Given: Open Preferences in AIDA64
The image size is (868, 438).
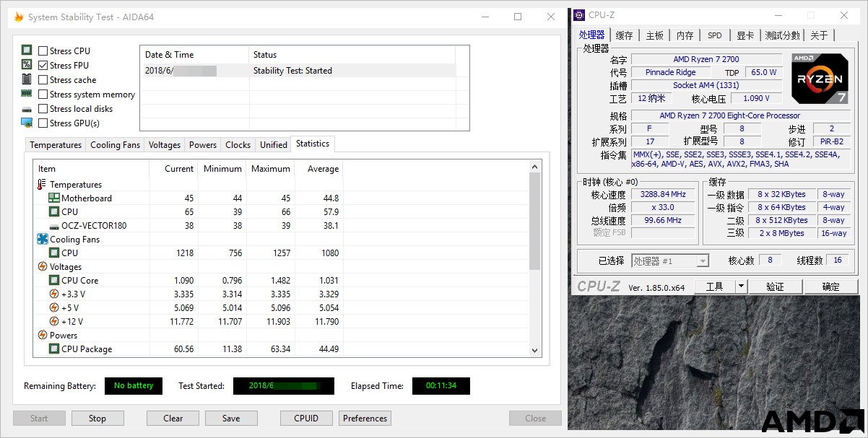Looking at the screenshot, I should tap(365, 419).
